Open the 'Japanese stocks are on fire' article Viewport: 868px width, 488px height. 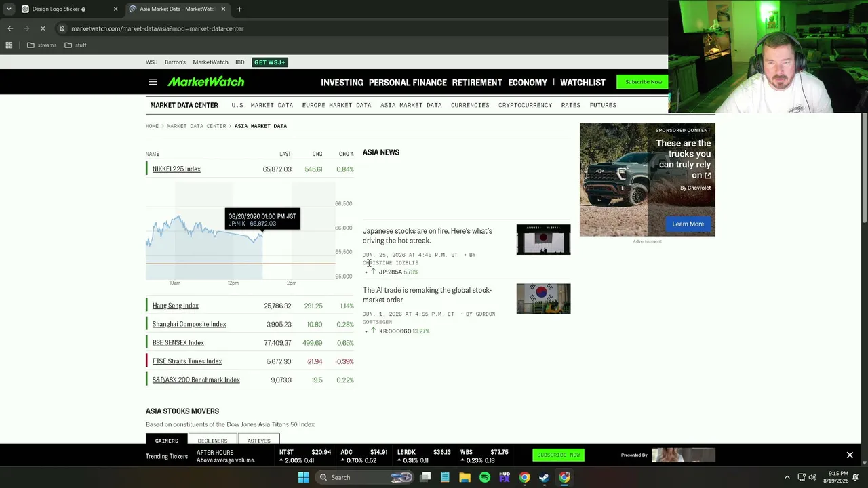click(427, 236)
